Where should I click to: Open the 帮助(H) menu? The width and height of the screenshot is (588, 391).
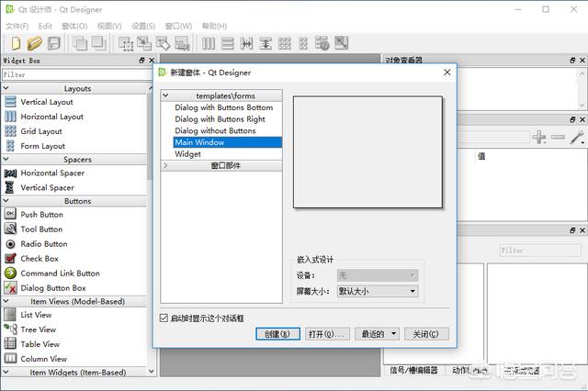point(214,26)
